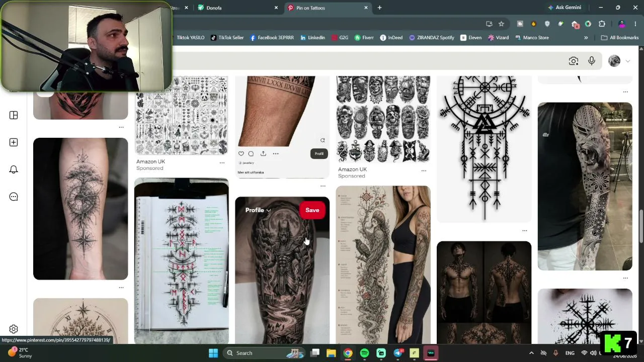Open the Manco Store bookmark
Screen dimensions: 644x362
point(532,38)
